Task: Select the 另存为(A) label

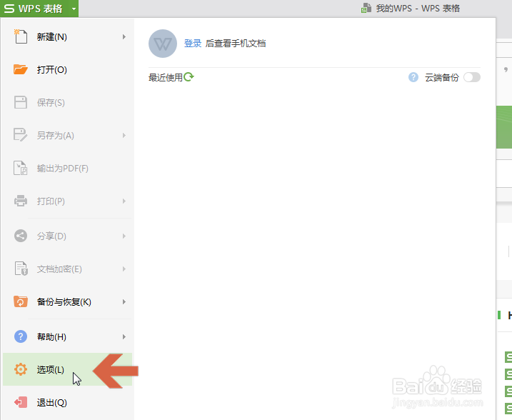Action: [x=56, y=135]
